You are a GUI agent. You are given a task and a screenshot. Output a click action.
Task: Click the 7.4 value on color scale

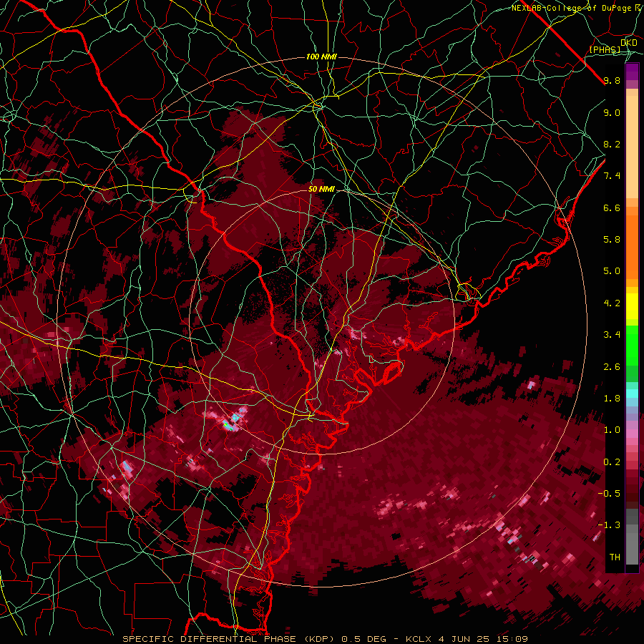612,176
